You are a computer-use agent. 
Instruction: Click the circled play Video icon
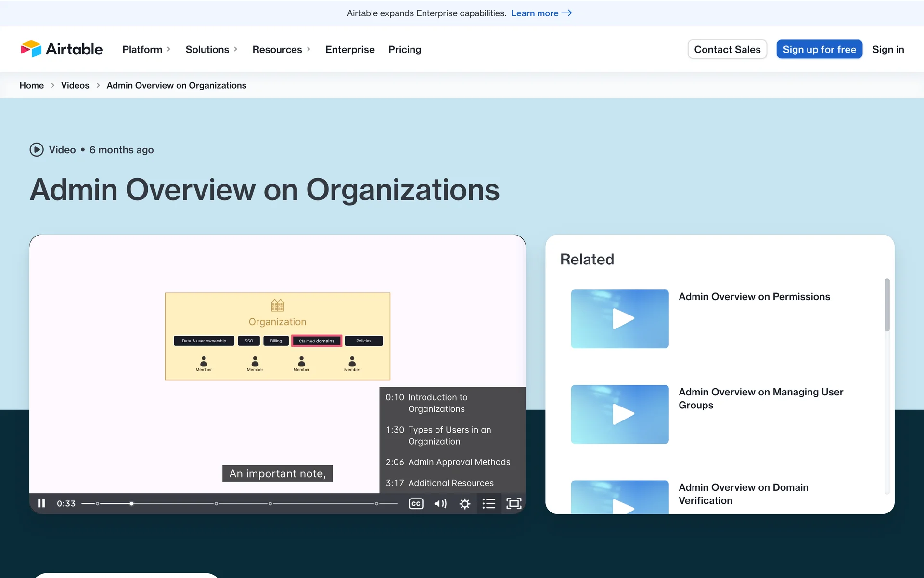pyautogui.click(x=37, y=150)
